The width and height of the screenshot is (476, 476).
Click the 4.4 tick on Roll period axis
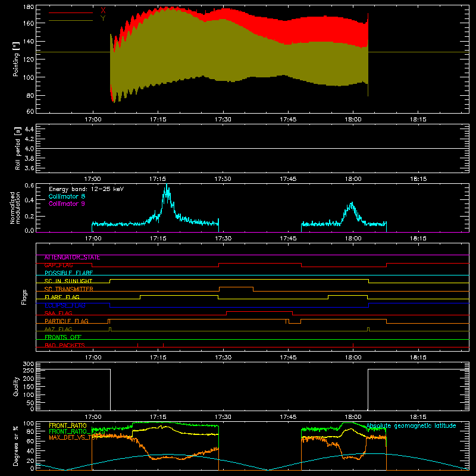[29, 129]
